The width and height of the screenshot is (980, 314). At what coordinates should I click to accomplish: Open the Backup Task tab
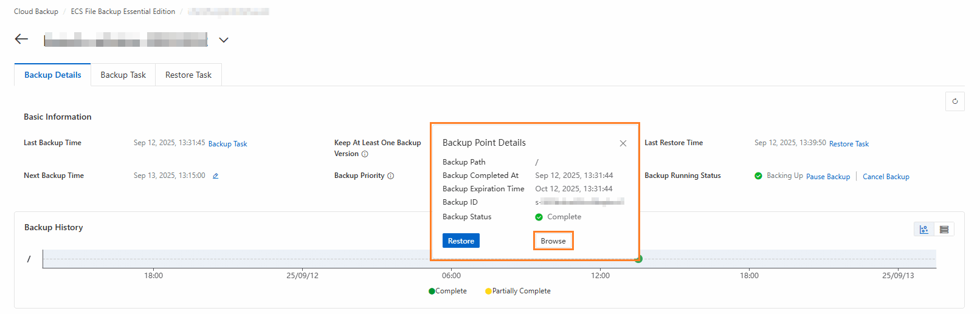point(123,75)
